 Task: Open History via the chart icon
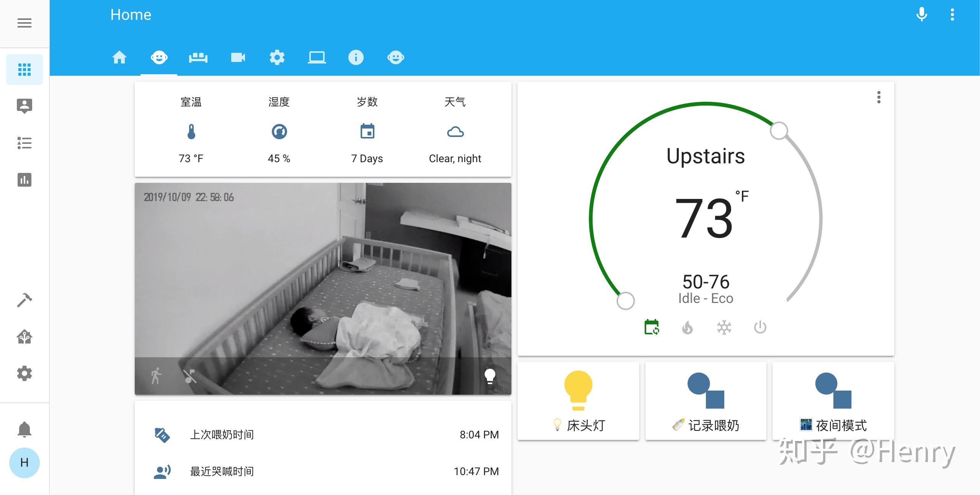pos(24,180)
